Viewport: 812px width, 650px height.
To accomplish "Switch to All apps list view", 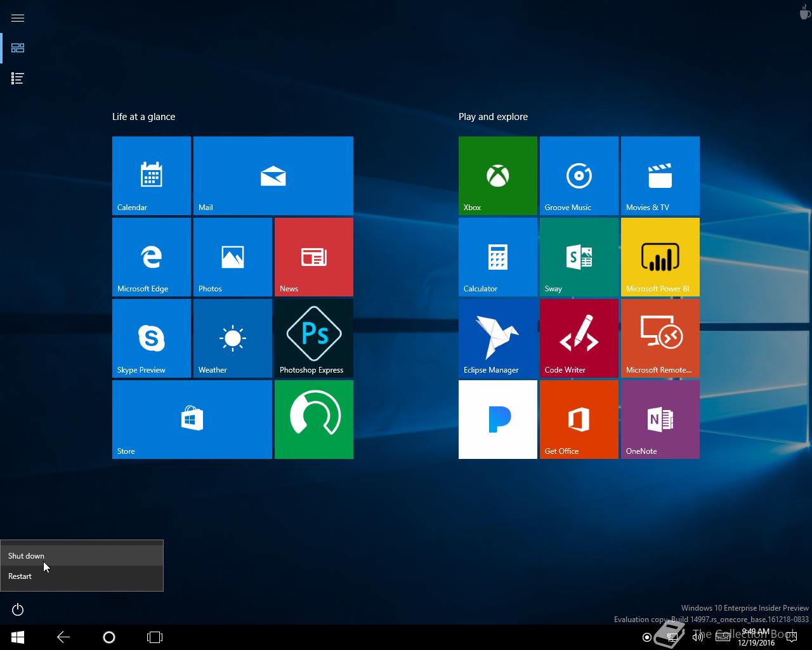I will [x=18, y=79].
